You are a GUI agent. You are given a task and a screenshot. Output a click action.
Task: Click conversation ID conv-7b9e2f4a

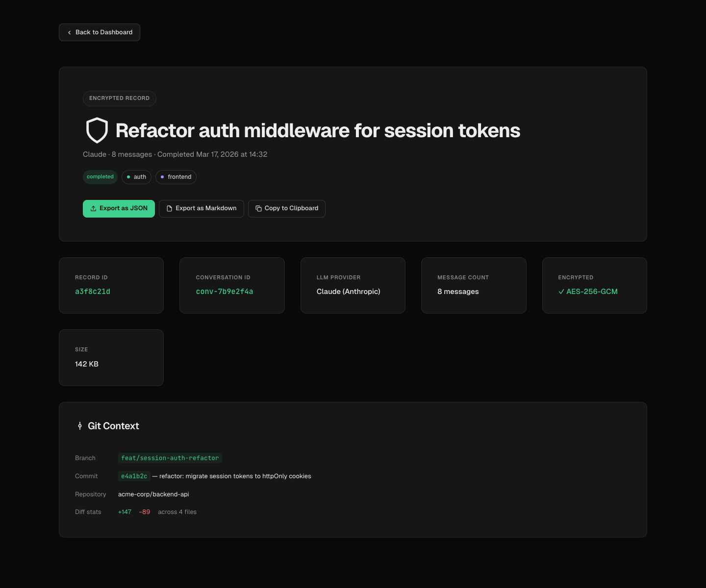tap(225, 292)
